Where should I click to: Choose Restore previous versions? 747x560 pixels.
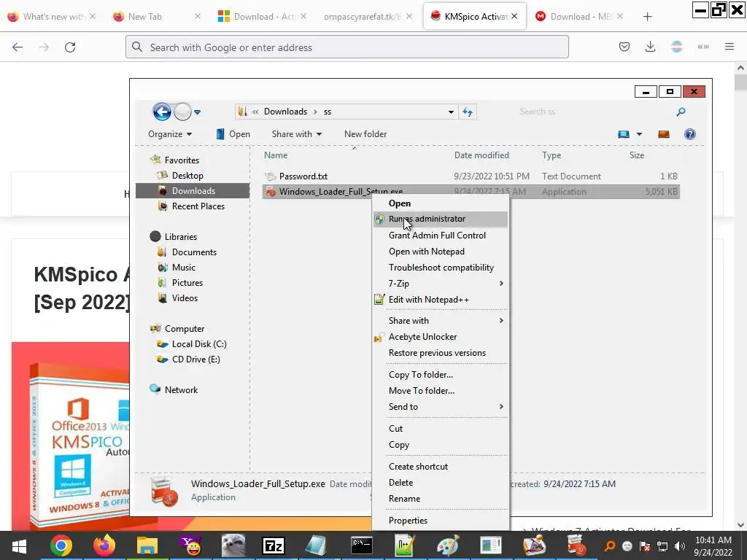coord(437,353)
